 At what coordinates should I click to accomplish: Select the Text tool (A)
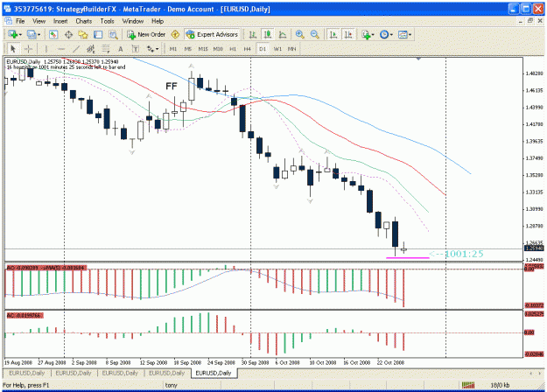121,49
